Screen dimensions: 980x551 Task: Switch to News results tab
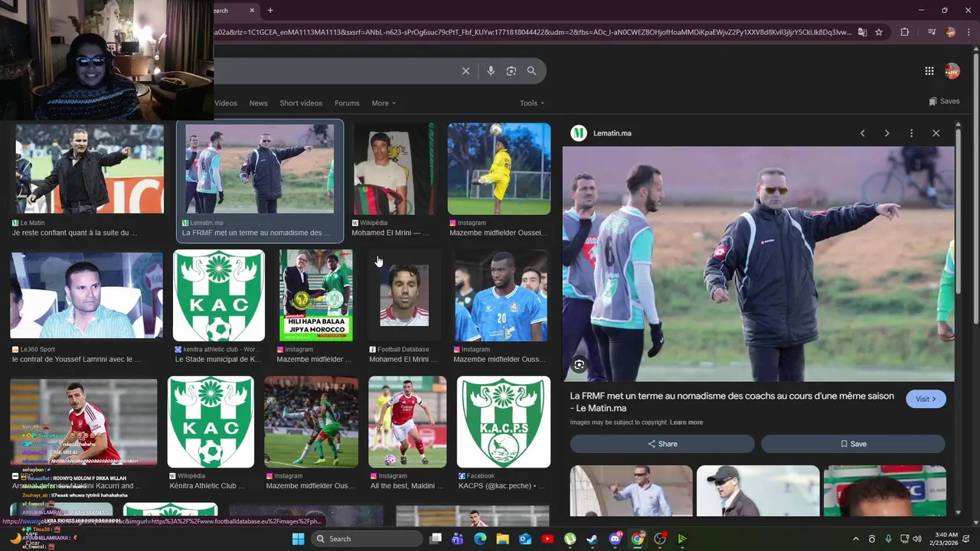(259, 103)
